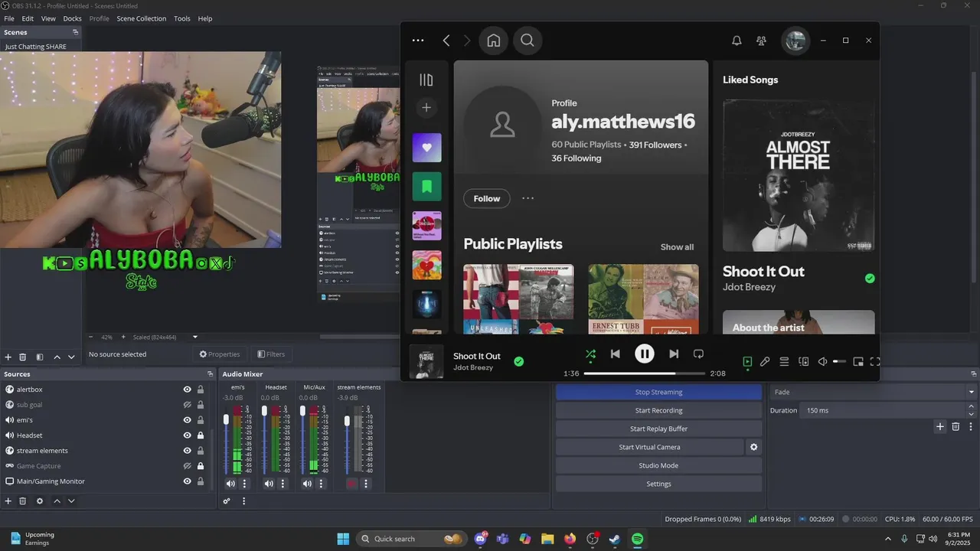Skip to previous track in Spotify
This screenshot has height=551, width=980.
pyautogui.click(x=615, y=354)
